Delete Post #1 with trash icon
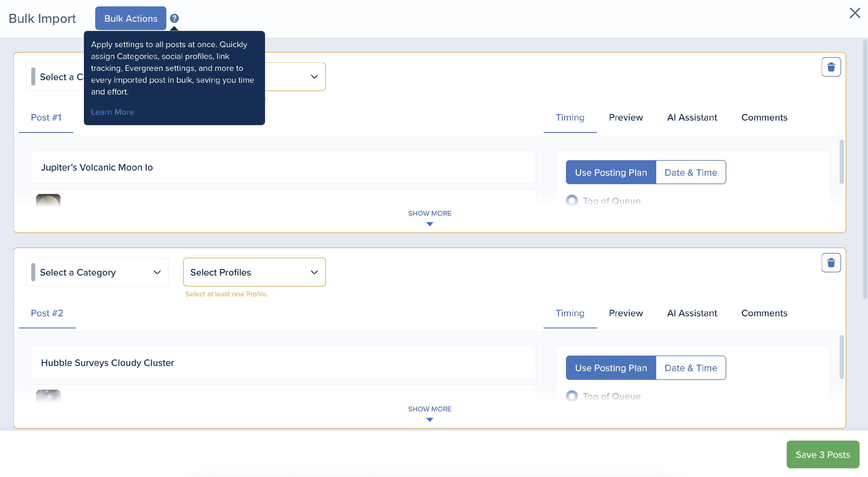 (831, 67)
